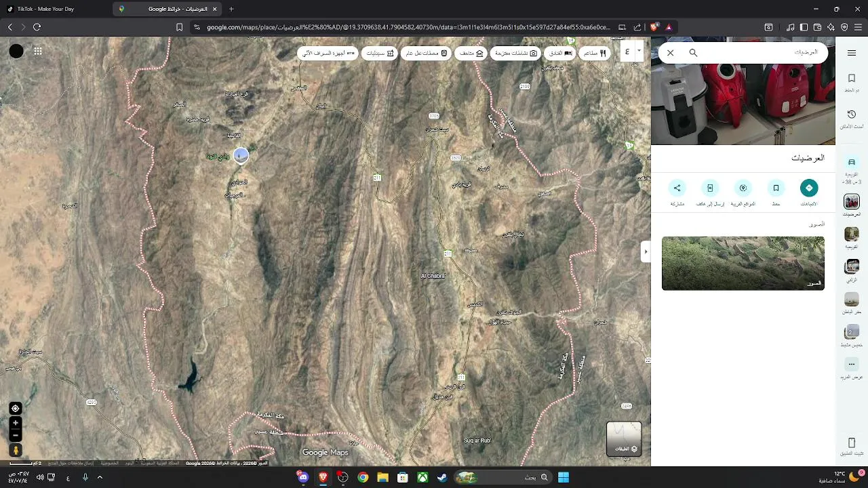Select the Museums chip

pyautogui.click(x=471, y=53)
